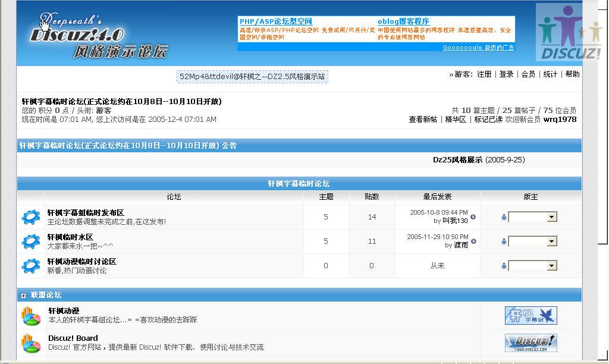Click the 52Mp4&ttdevil DZ2.5风格演示站 link
The height and width of the screenshot is (364, 609).
tap(252, 77)
